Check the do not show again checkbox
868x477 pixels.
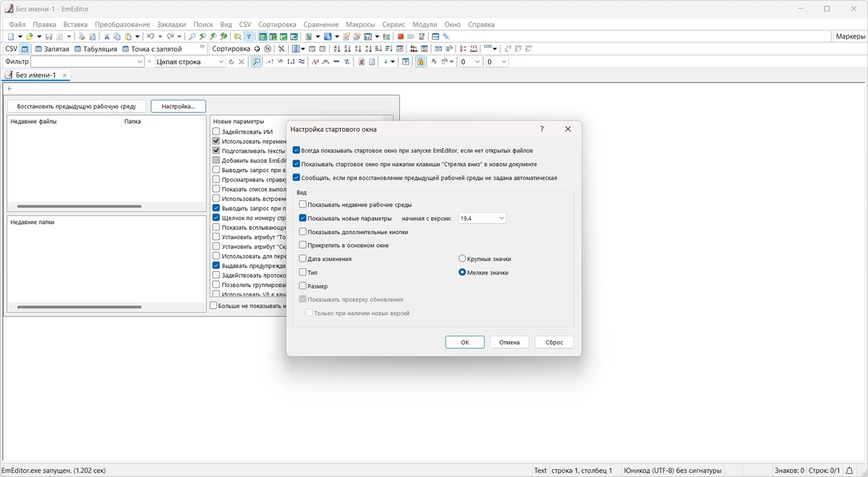click(x=213, y=306)
